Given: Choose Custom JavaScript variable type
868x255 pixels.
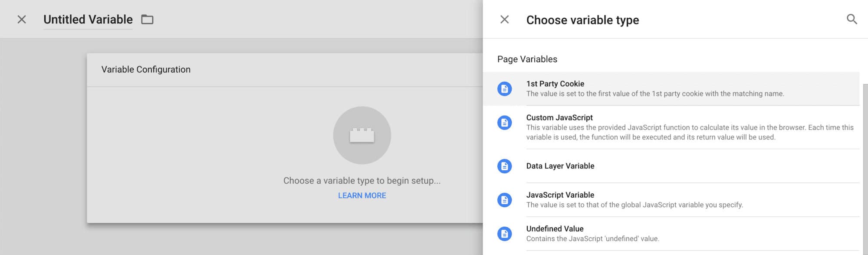Looking at the screenshot, I should 671,127.
